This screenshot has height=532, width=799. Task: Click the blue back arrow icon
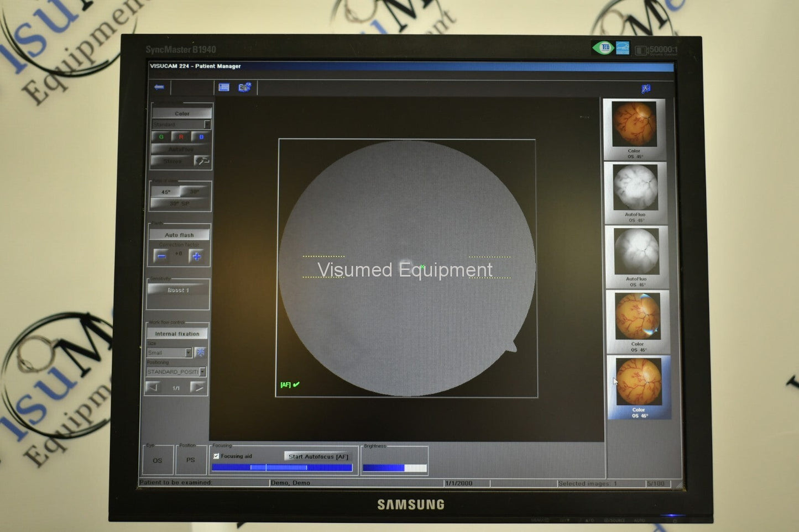(159, 87)
